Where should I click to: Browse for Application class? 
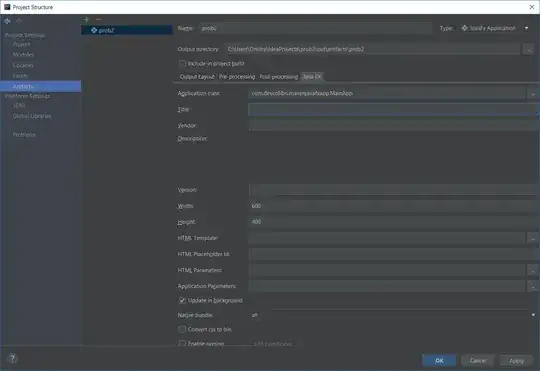point(533,93)
